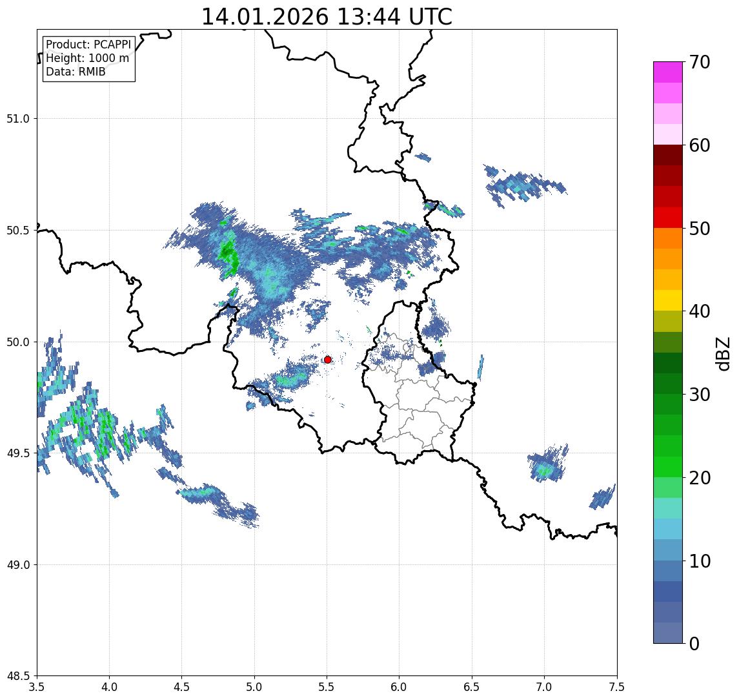The image size is (739, 700).
Task: Click the "Product: PCAPPI" label
Action: pos(88,45)
